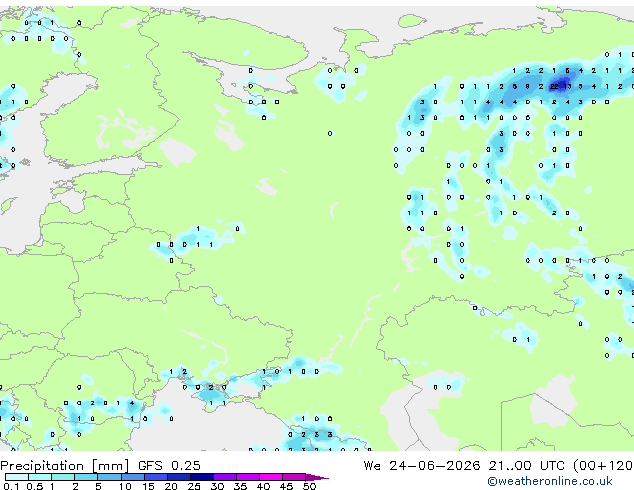This screenshot has width=634, height=490.
Task: Click the legend scale label '35'
Action: (x=240, y=486)
